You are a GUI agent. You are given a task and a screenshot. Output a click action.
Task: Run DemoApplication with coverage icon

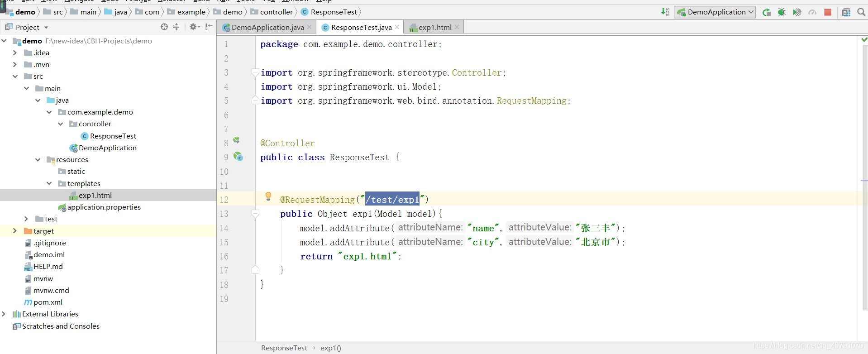pos(797,12)
